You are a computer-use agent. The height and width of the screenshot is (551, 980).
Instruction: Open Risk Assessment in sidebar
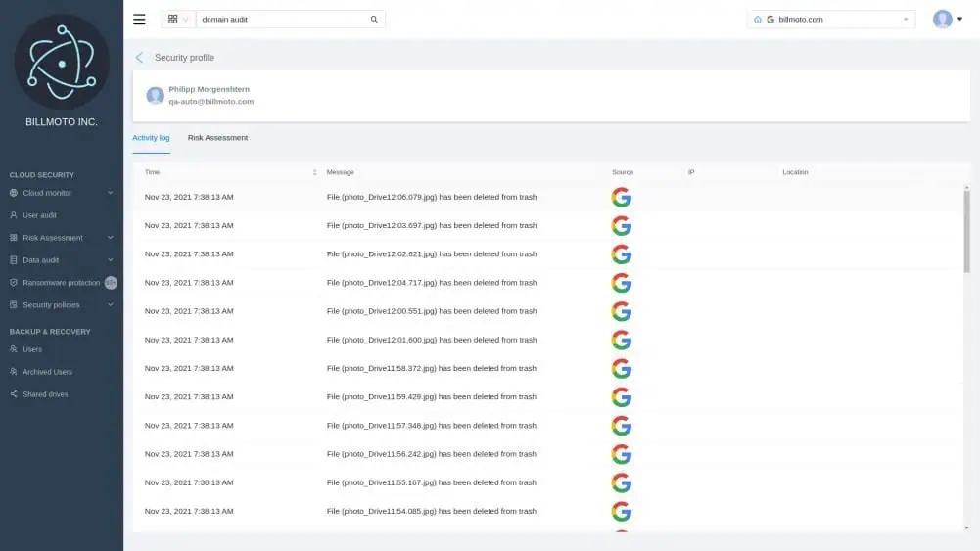point(53,238)
